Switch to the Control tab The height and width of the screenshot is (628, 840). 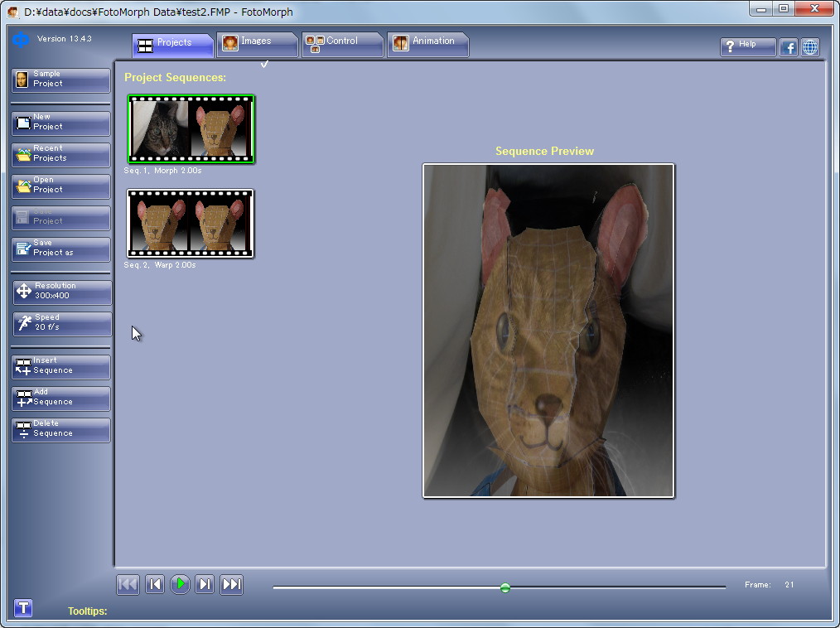(x=342, y=43)
